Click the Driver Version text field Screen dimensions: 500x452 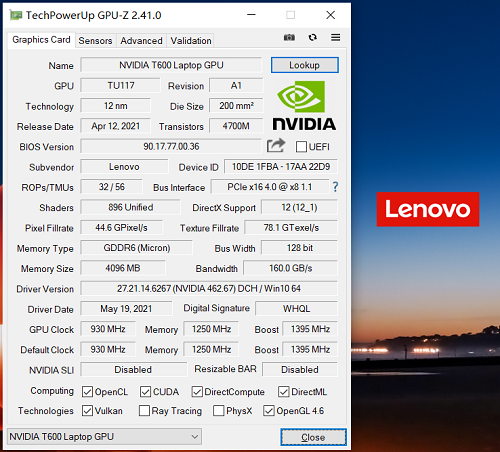pos(209,288)
